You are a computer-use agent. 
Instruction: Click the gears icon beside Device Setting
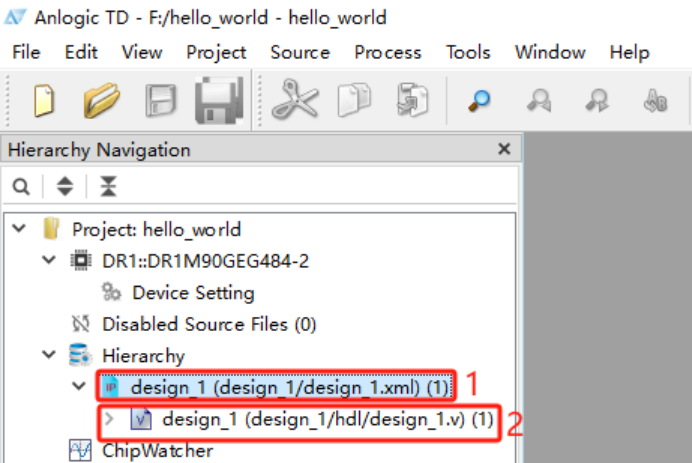tap(111, 292)
